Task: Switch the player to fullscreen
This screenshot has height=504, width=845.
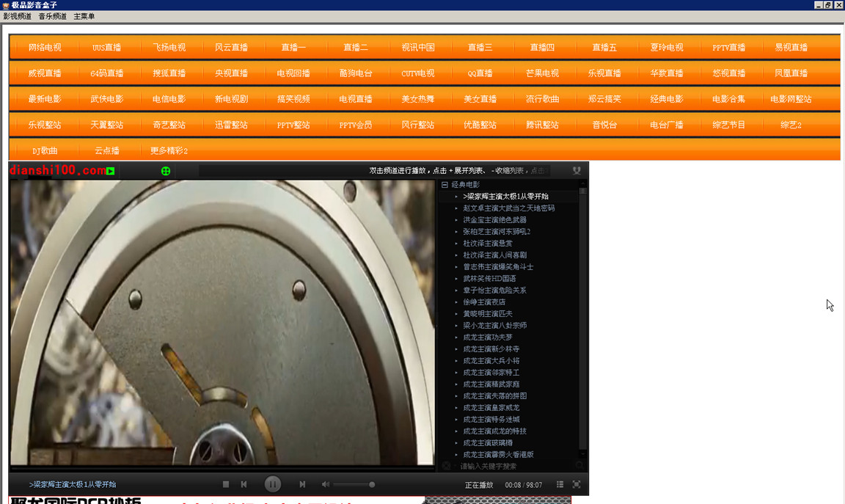Action: pos(576,485)
